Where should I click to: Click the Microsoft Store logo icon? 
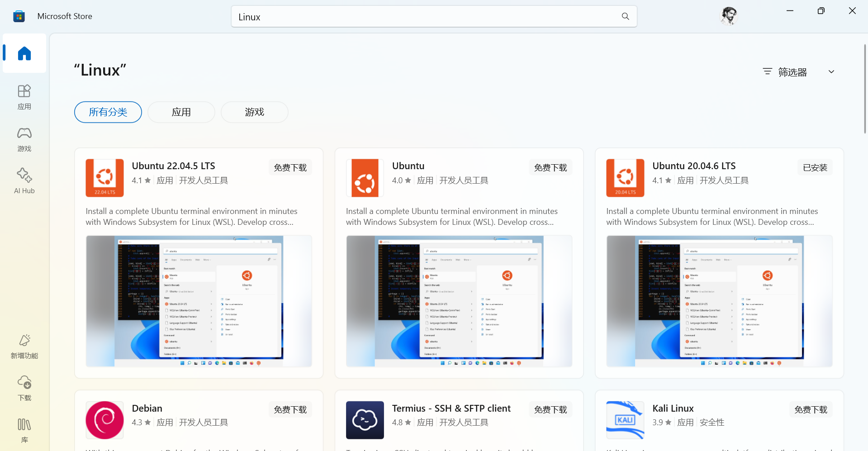(19, 16)
